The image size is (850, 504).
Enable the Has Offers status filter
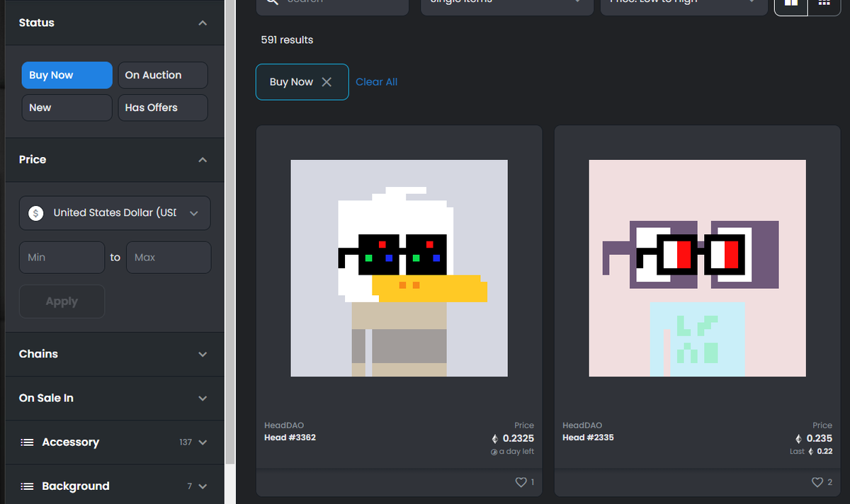(163, 108)
